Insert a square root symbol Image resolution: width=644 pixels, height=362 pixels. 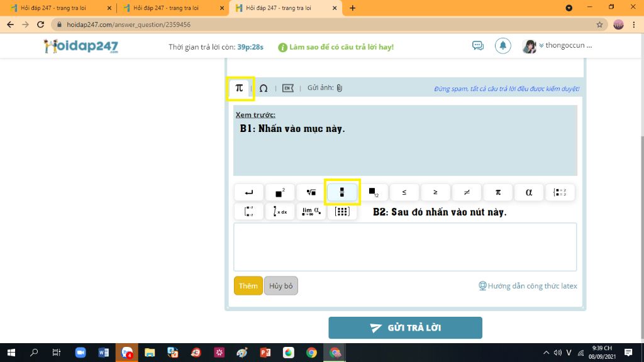pyautogui.click(x=311, y=192)
